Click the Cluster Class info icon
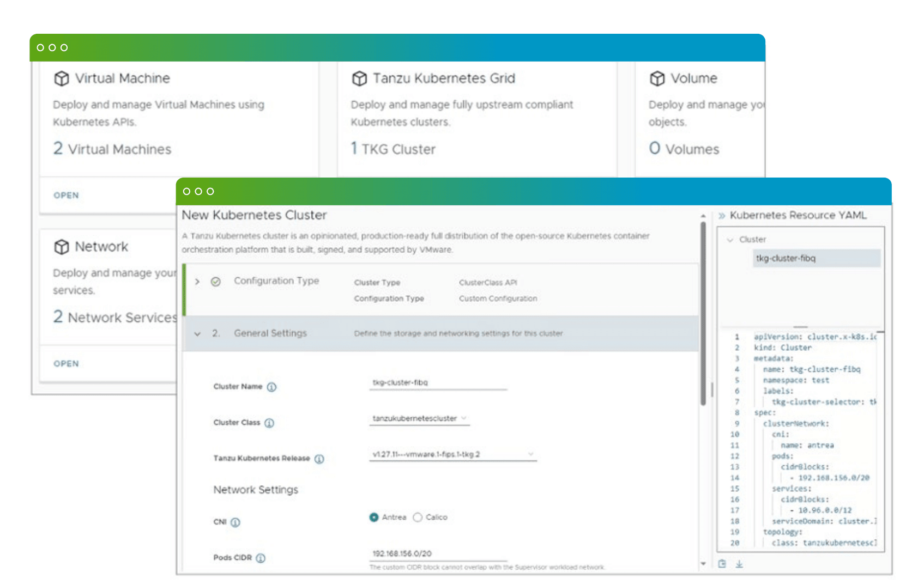This screenshot has height=585, width=924. coord(269,423)
